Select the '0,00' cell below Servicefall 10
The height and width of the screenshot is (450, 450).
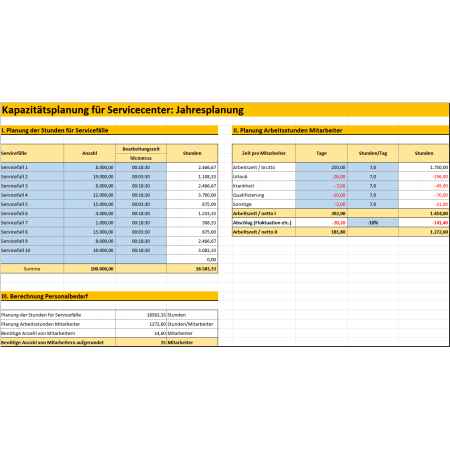[x=192, y=259]
